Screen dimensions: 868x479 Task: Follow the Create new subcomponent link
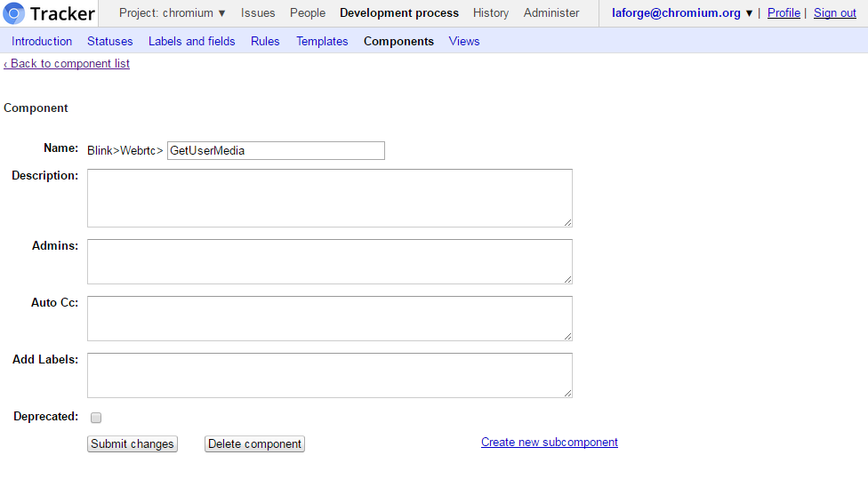tap(549, 442)
